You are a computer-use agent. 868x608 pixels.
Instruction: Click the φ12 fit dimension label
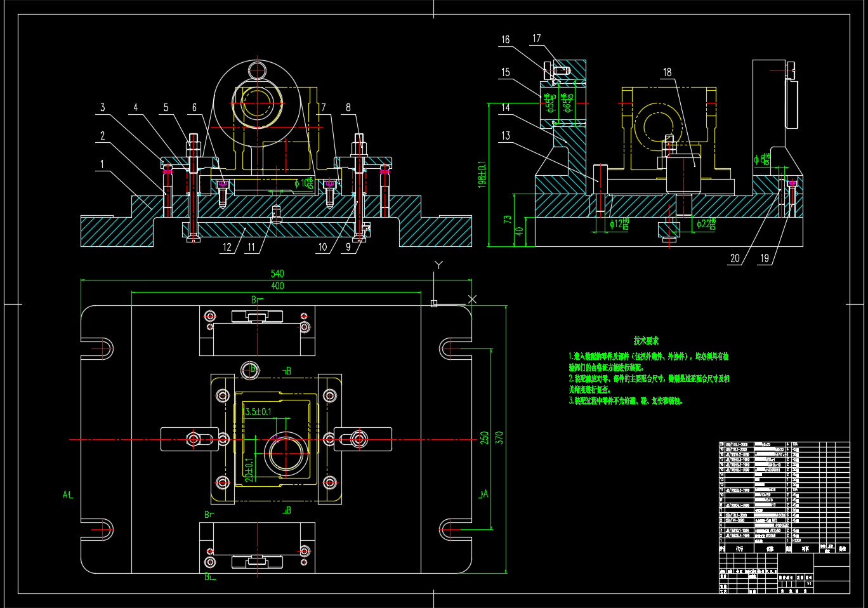click(x=619, y=223)
